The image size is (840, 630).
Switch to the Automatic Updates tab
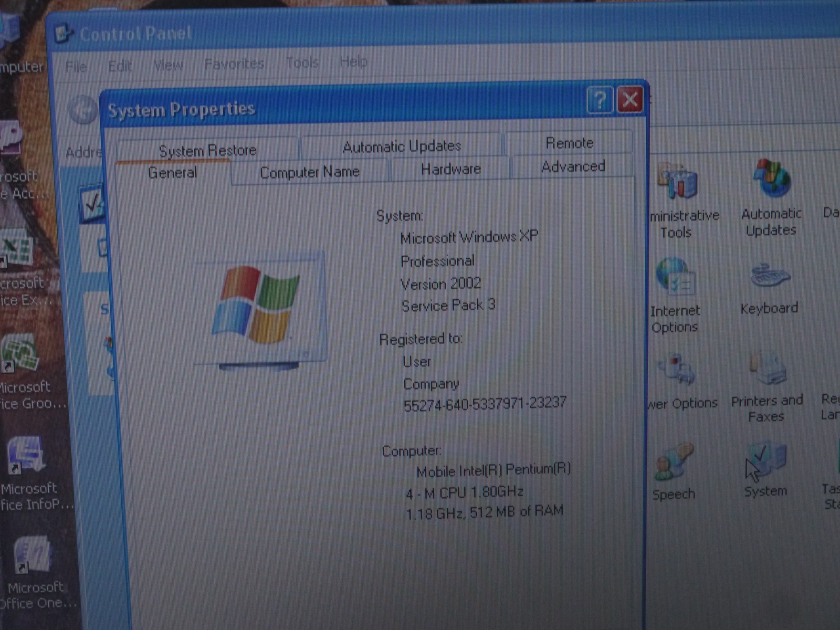click(402, 146)
